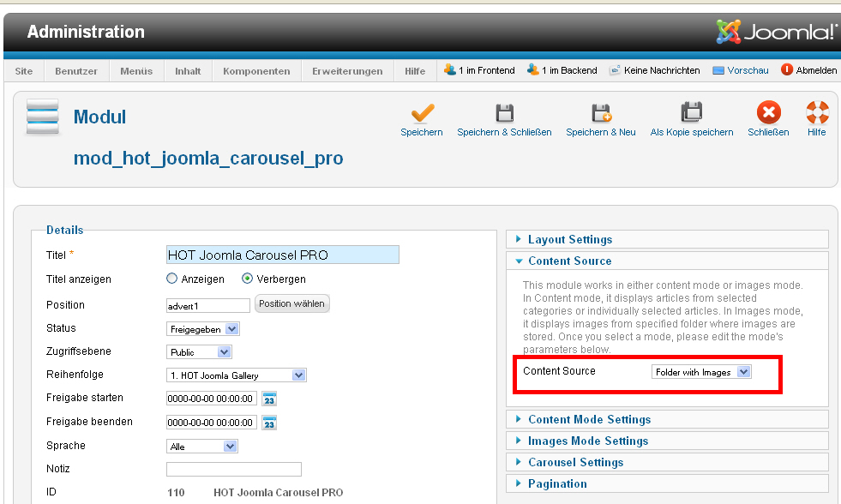Open the Zugriffsebene dropdown showing Public
The image size is (841, 504).
[199, 352]
